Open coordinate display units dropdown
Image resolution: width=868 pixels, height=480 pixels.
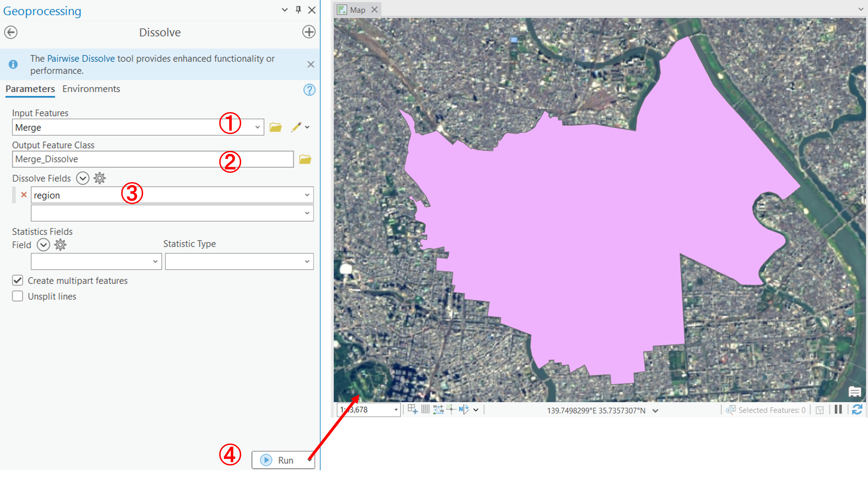pos(655,411)
